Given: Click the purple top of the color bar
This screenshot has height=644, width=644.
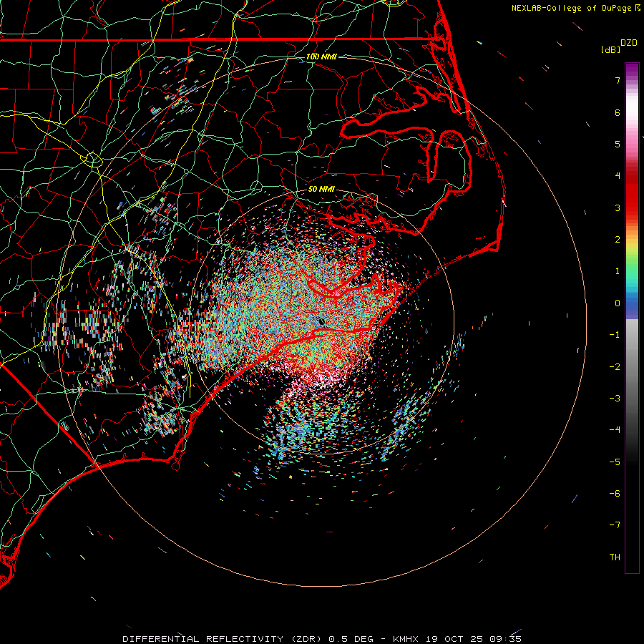Looking at the screenshot, I should (632, 71).
